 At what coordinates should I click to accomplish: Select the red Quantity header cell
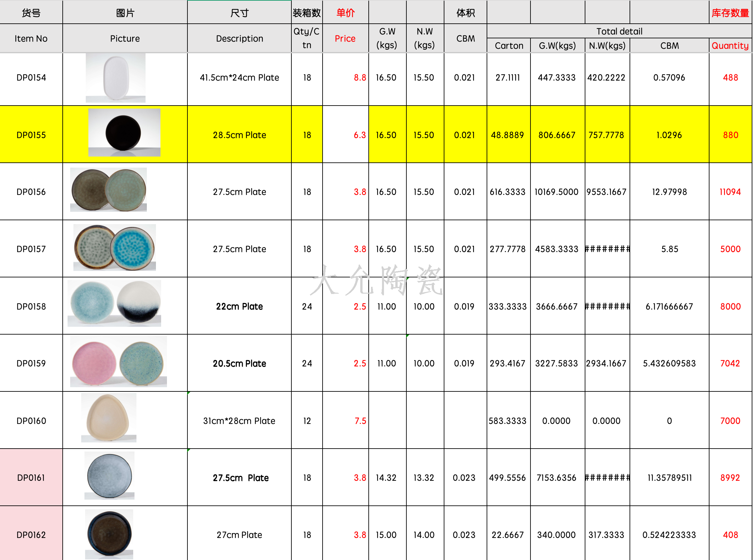coord(730,46)
